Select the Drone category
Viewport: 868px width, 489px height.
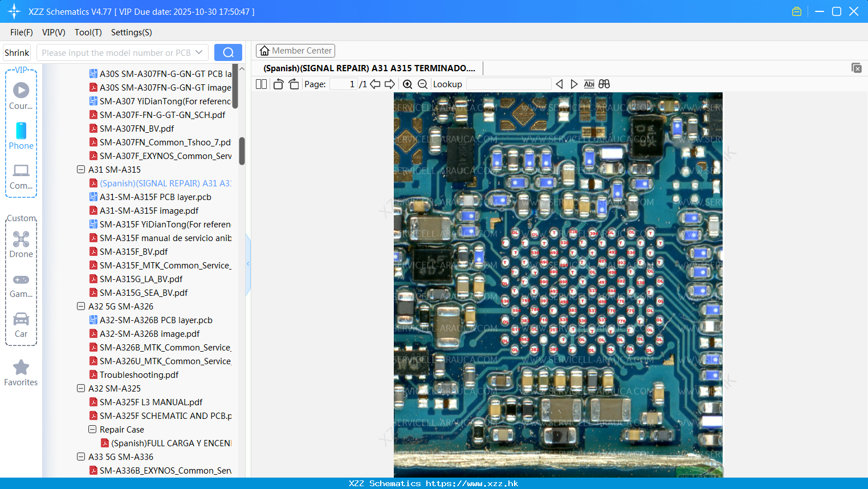click(x=21, y=244)
